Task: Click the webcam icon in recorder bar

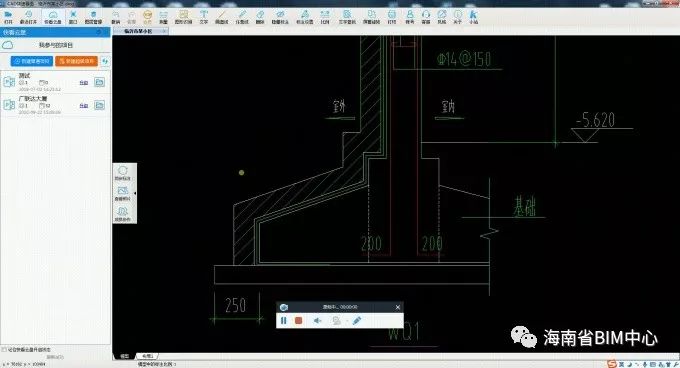Action: (x=337, y=321)
